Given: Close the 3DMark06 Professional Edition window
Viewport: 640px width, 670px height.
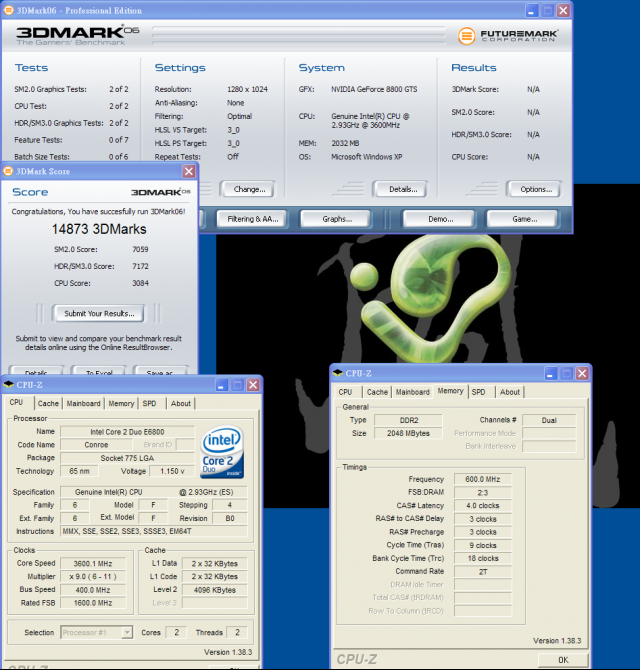Looking at the screenshot, I should (x=564, y=10).
